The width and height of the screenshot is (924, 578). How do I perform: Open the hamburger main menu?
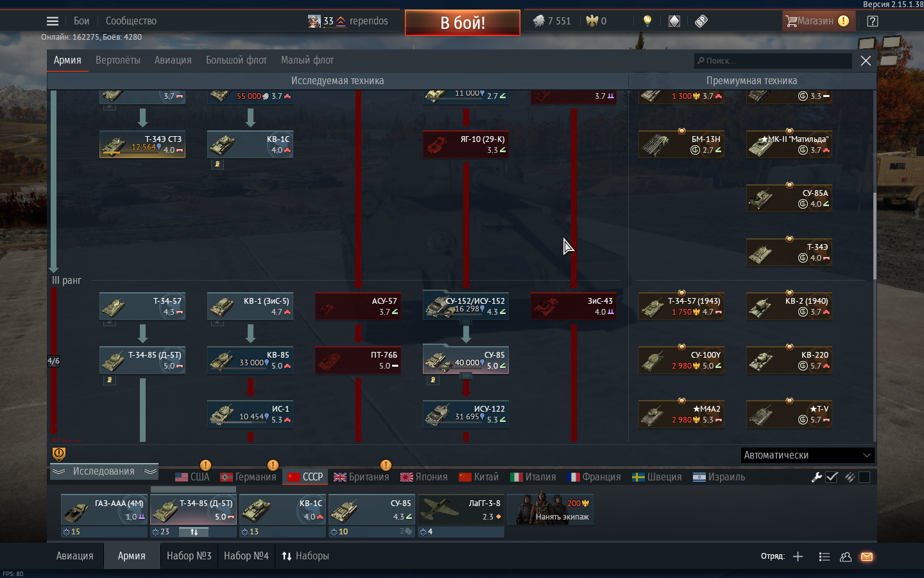pyautogui.click(x=53, y=21)
